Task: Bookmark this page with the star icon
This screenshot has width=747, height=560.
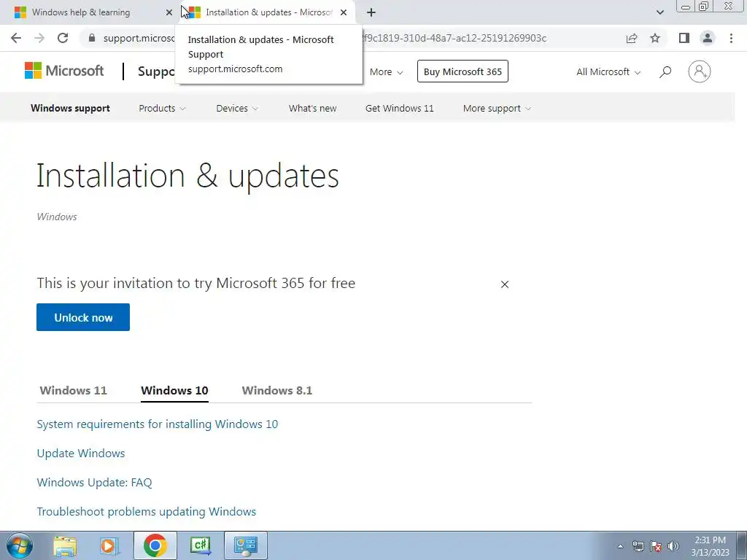Action: click(656, 38)
